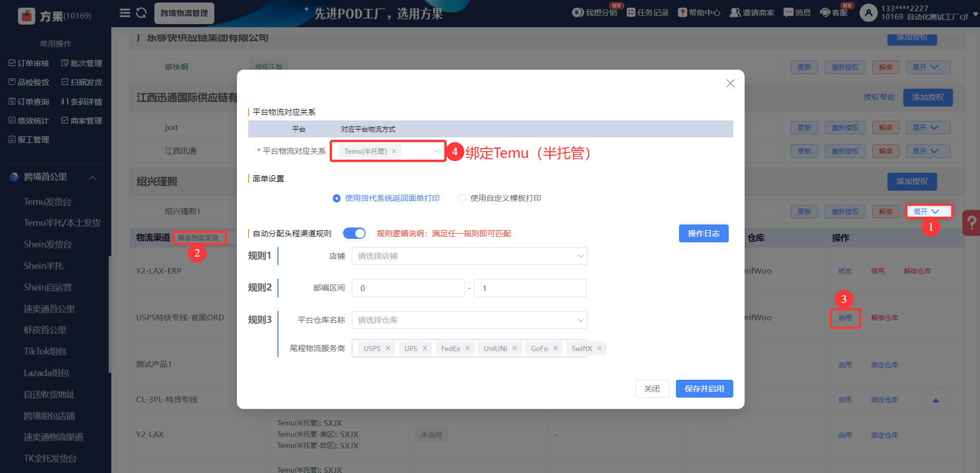Click the floating red question mark help icon
Viewport: 980px width, 473px height.
click(x=971, y=223)
